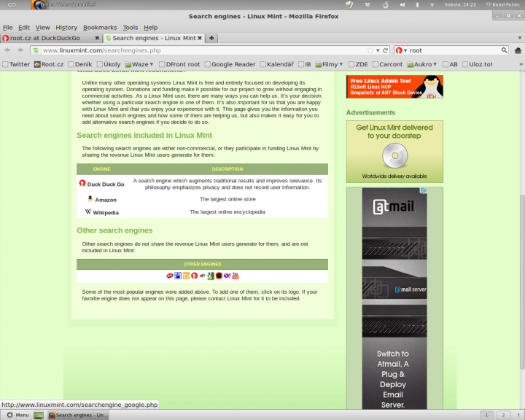Switch to workspace 2
The width and height of the screenshot is (525, 420).
(x=503, y=416)
